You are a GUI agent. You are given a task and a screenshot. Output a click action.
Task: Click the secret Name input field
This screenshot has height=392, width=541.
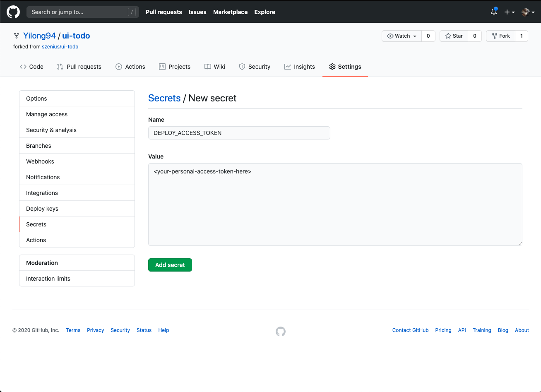[x=239, y=133]
